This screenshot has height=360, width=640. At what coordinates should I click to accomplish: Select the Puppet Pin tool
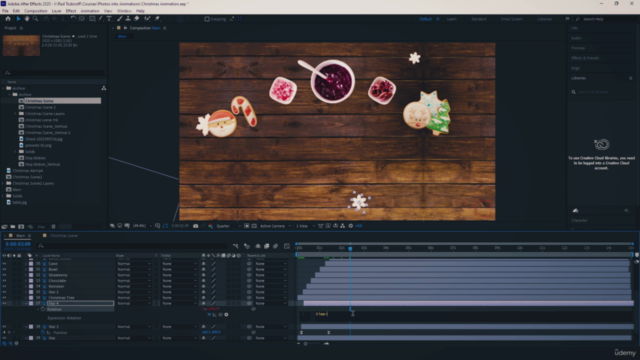click(157, 19)
